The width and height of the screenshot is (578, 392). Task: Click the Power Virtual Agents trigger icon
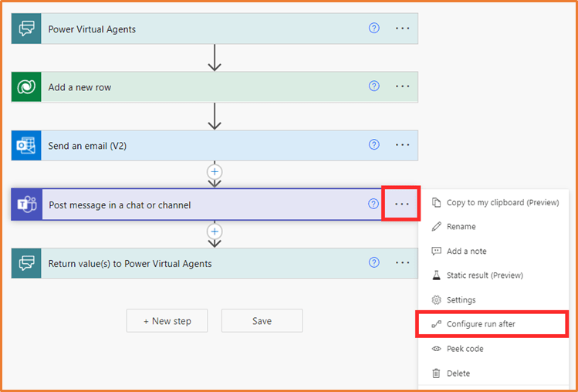point(27,29)
